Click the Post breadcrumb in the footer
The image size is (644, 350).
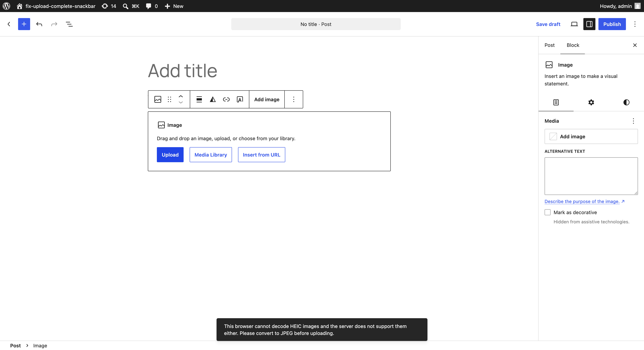15,345
